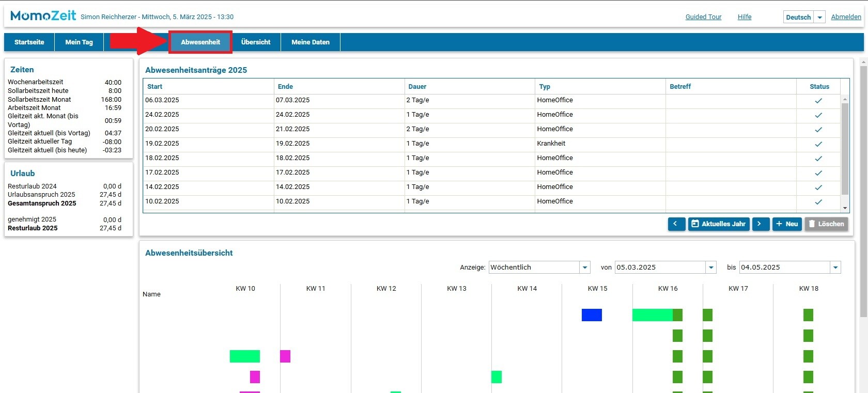868x393 pixels.
Task: Go to next year with right chevron button
Action: [760, 224]
